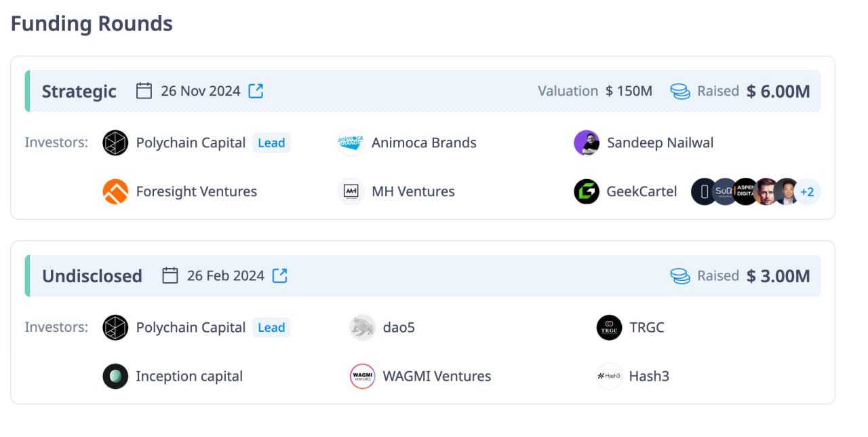Open the dao5 investor page
This screenshot has width=868, height=437.
[399, 328]
